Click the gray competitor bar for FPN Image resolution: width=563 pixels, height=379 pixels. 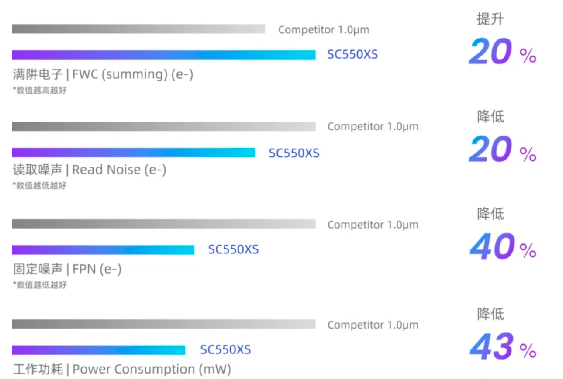coord(164,224)
